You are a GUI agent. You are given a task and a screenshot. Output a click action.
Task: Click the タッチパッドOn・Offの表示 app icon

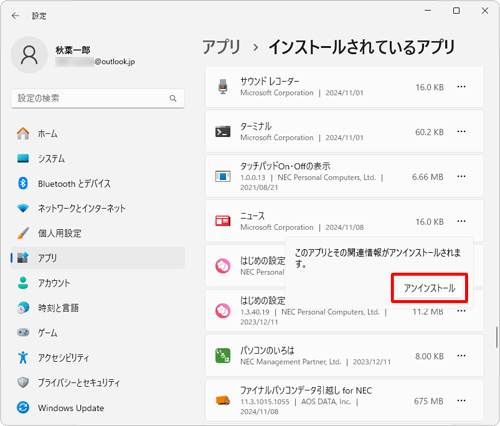pyautogui.click(x=223, y=176)
